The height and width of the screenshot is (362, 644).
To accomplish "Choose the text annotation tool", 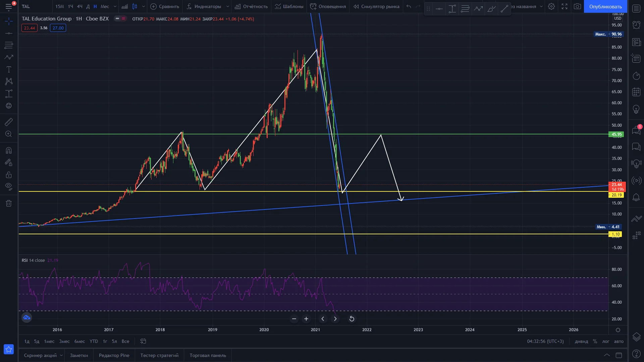I will (9, 69).
